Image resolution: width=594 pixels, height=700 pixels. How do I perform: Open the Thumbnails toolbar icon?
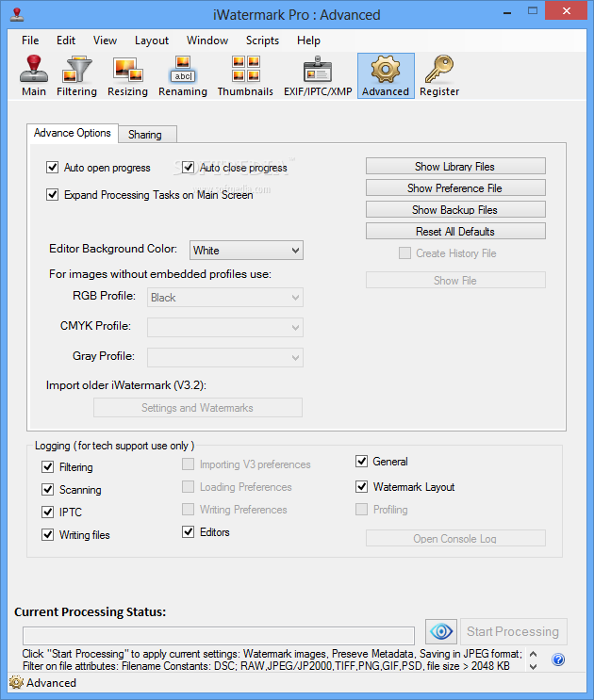pyautogui.click(x=245, y=76)
